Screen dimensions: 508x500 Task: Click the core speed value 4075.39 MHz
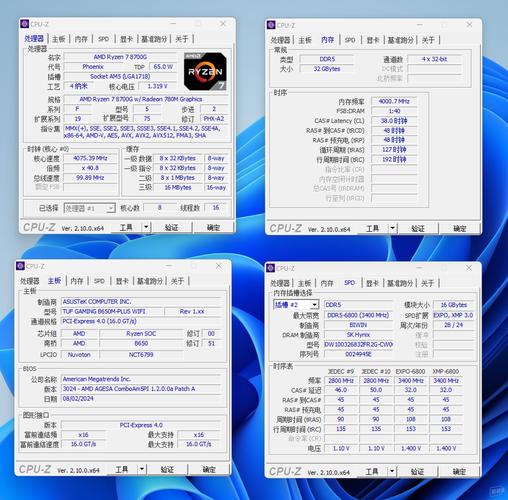point(90,158)
